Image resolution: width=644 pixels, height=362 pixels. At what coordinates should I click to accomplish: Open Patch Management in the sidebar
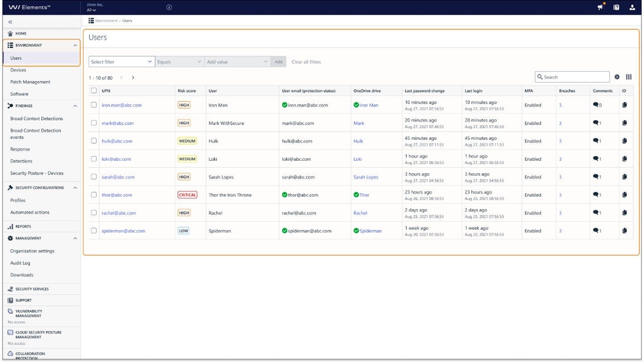(x=30, y=82)
